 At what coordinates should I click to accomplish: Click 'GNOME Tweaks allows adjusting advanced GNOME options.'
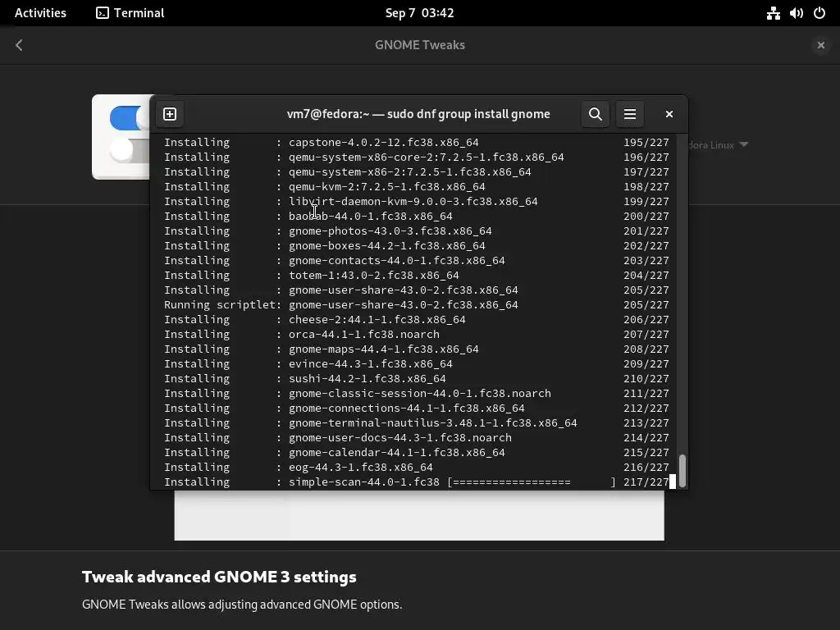(242, 605)
